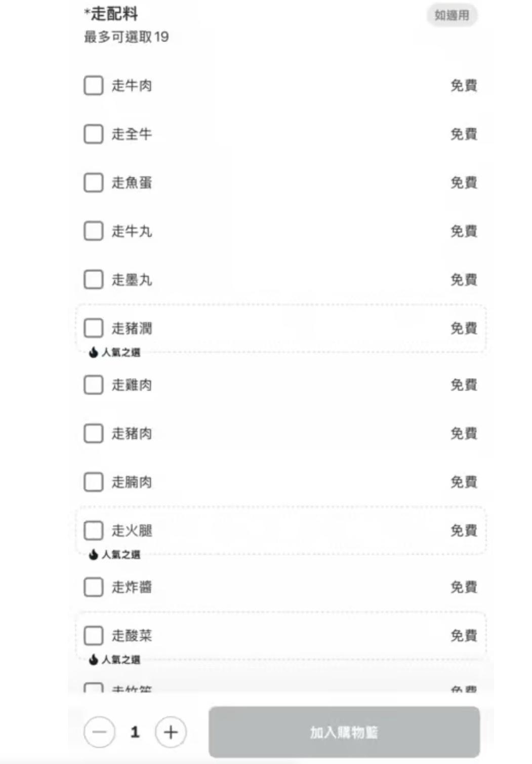Increase quantity with the plus button
The height and width of the screenshot is (764, 532).
[x=171, y=732]
